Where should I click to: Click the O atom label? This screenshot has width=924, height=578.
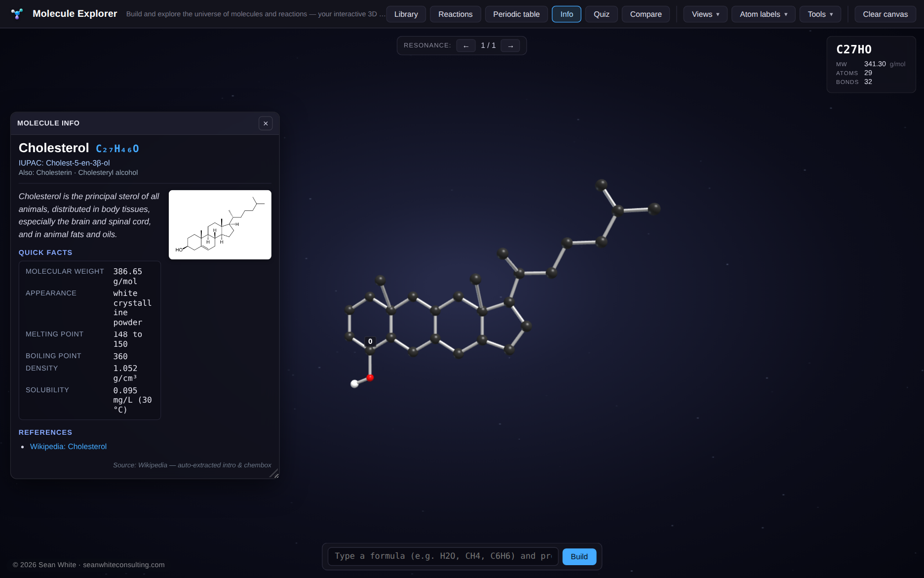coord(370,341)
